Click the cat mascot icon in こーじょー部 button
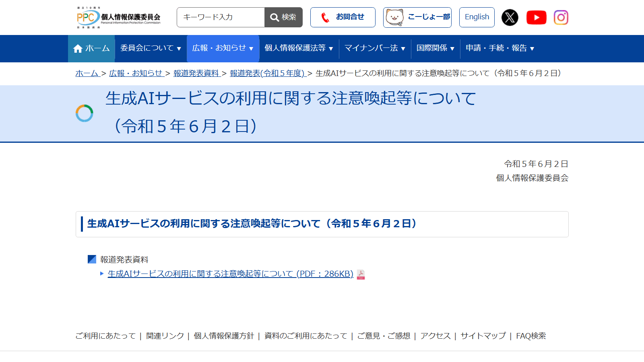Screen dimensions: 644x362 tap(394, 17)
